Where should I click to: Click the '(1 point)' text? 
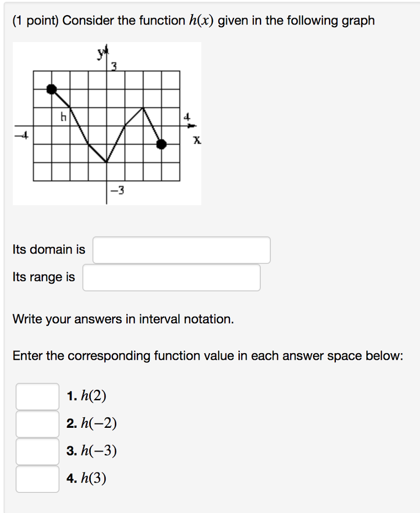pos(36,21)
